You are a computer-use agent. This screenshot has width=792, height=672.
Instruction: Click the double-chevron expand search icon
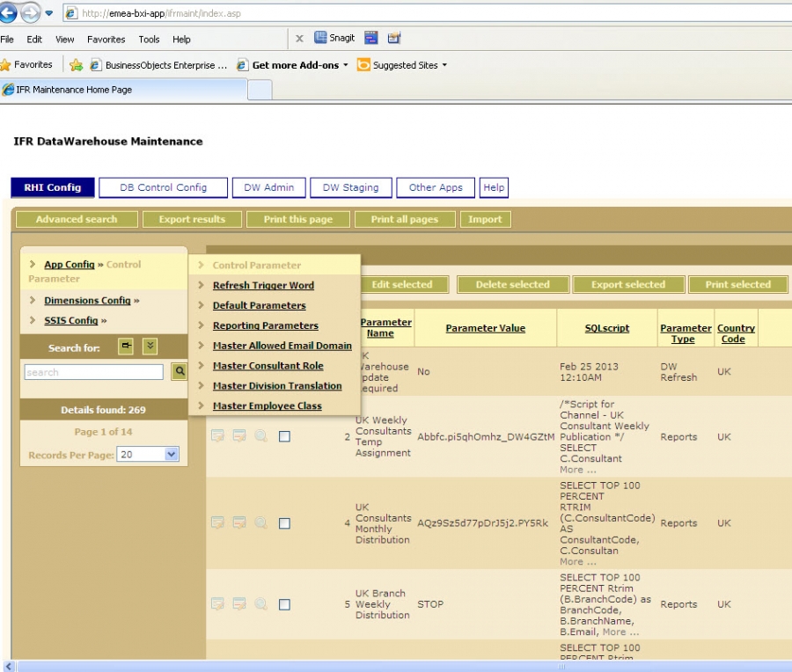150,346
